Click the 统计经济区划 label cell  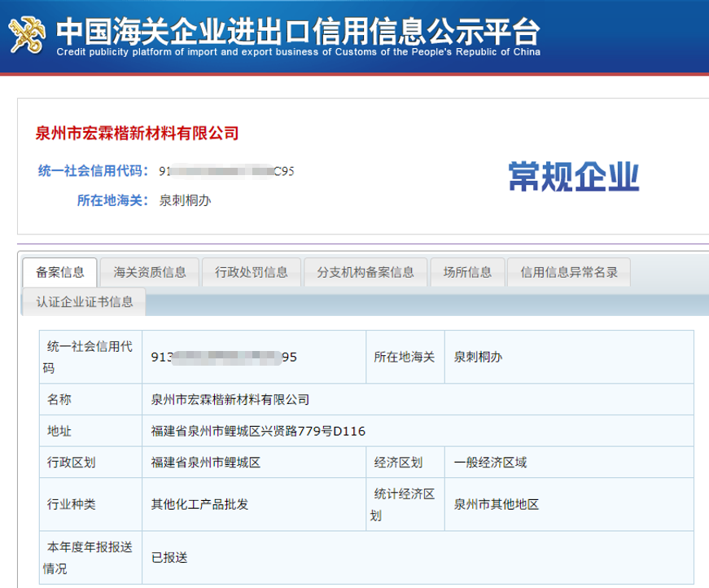point(405,504)
